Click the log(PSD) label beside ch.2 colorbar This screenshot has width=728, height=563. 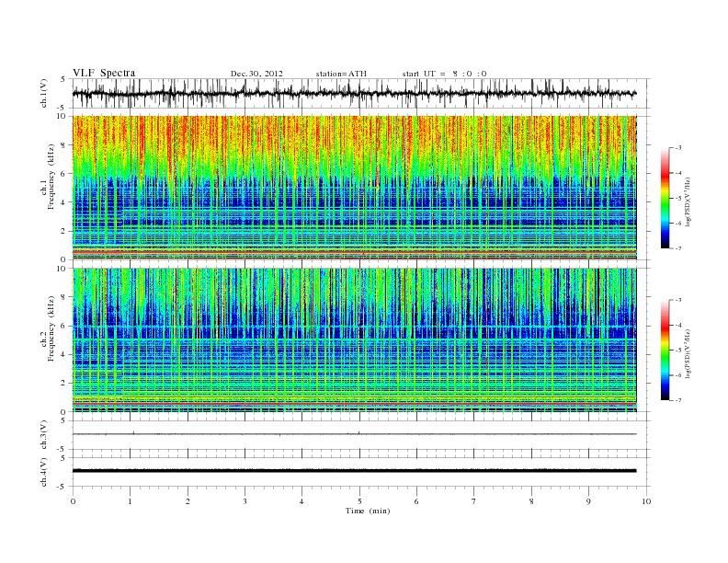click(x=688, y=353)
